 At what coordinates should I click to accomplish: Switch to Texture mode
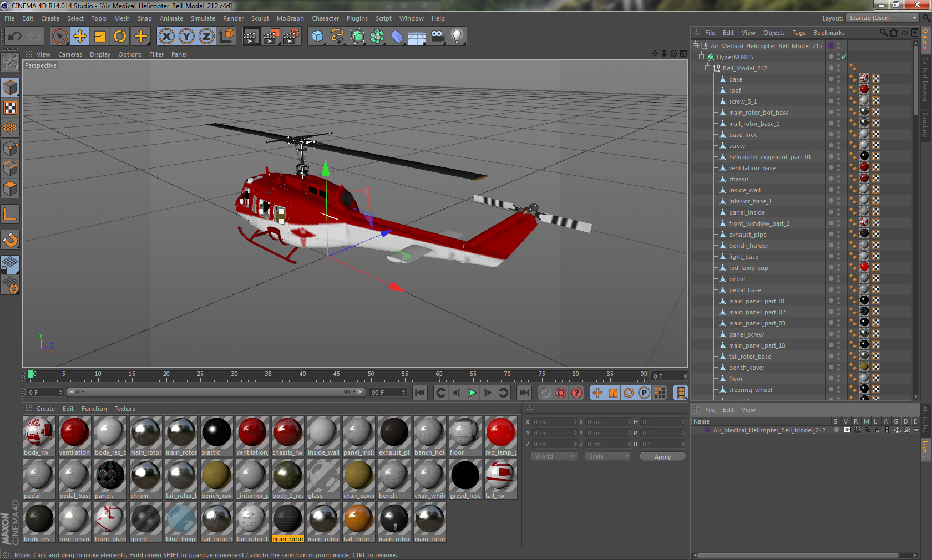pyautogui.click(x=10, y=108)
